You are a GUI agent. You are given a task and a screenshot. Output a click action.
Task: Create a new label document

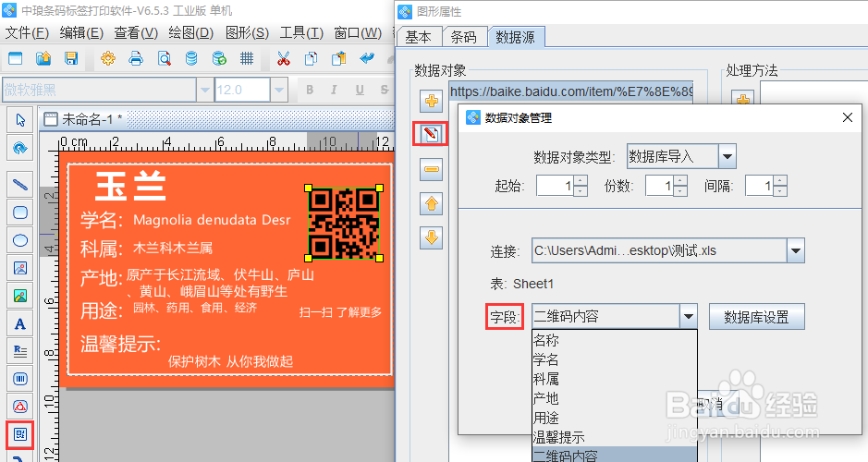pyautogui.click(x=16, y=58)
